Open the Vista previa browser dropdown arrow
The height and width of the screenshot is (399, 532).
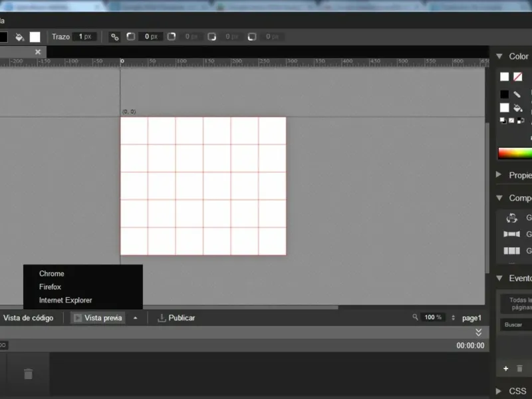click(136, 318)
